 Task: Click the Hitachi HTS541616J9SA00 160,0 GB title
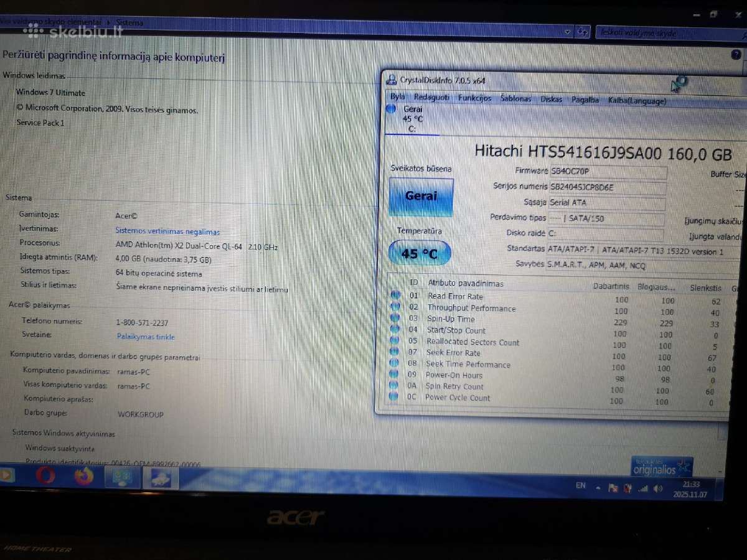tap(603, 152)
